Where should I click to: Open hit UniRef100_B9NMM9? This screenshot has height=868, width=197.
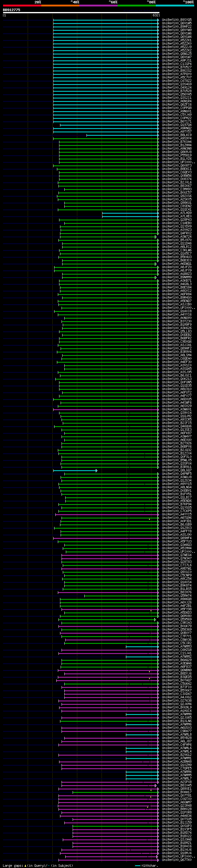[177, 277]
